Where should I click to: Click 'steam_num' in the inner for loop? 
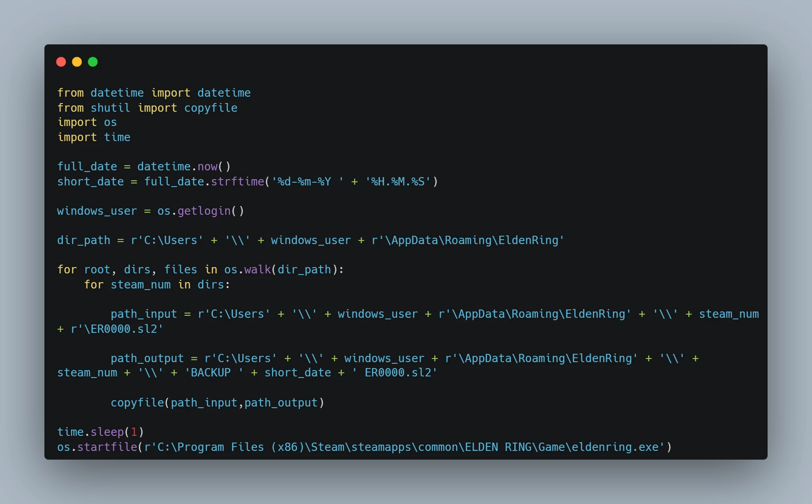[140, 284]
